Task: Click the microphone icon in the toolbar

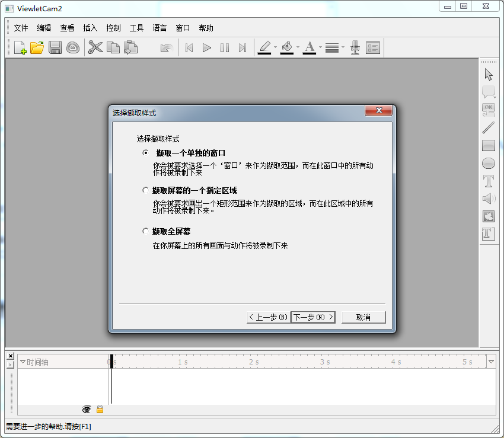Action: click(x=355, y=48)
